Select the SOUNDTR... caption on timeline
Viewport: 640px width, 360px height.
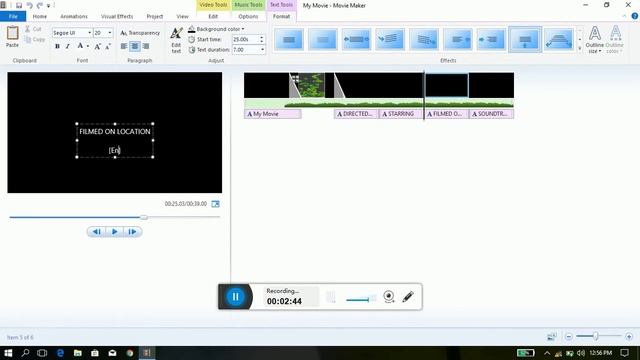491,114
